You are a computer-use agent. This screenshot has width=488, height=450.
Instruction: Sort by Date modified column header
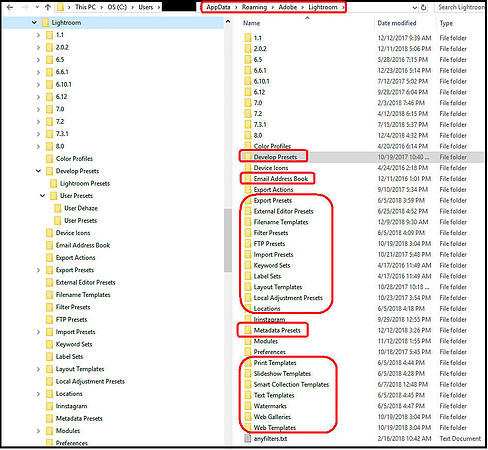click(397, 23)
